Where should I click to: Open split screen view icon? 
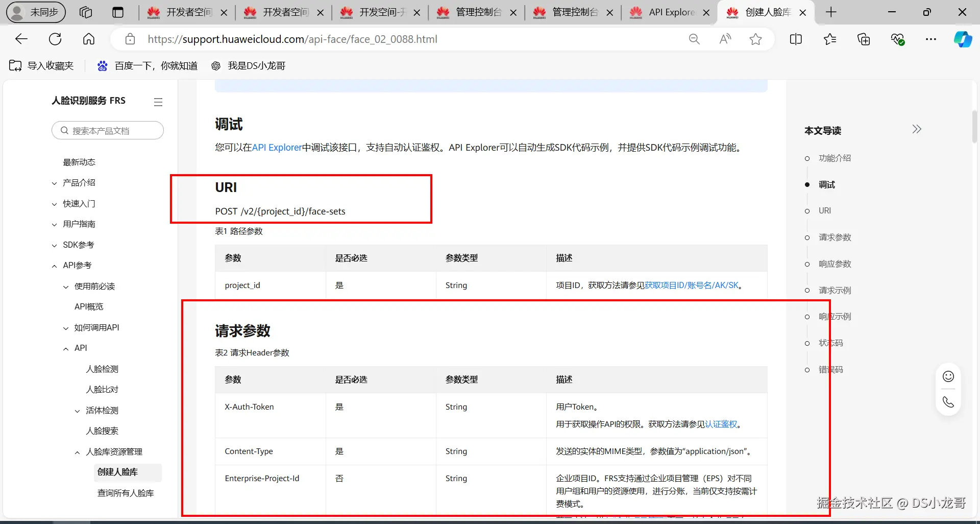796,39
